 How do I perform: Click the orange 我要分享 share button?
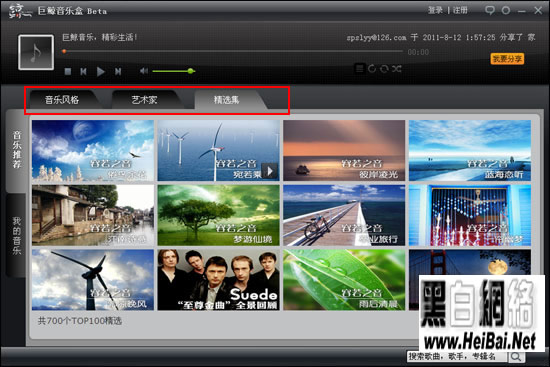click(x=507, y=59)
